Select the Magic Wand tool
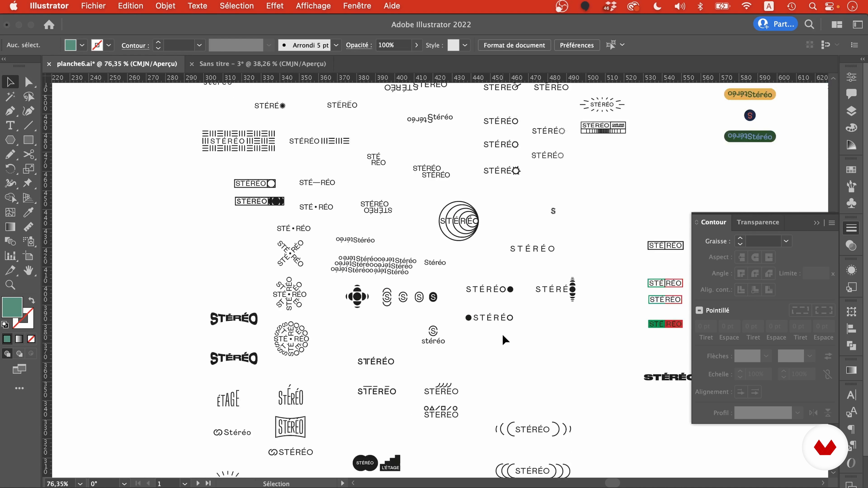The height and width of the screenshot is (488, 868). 10,97
